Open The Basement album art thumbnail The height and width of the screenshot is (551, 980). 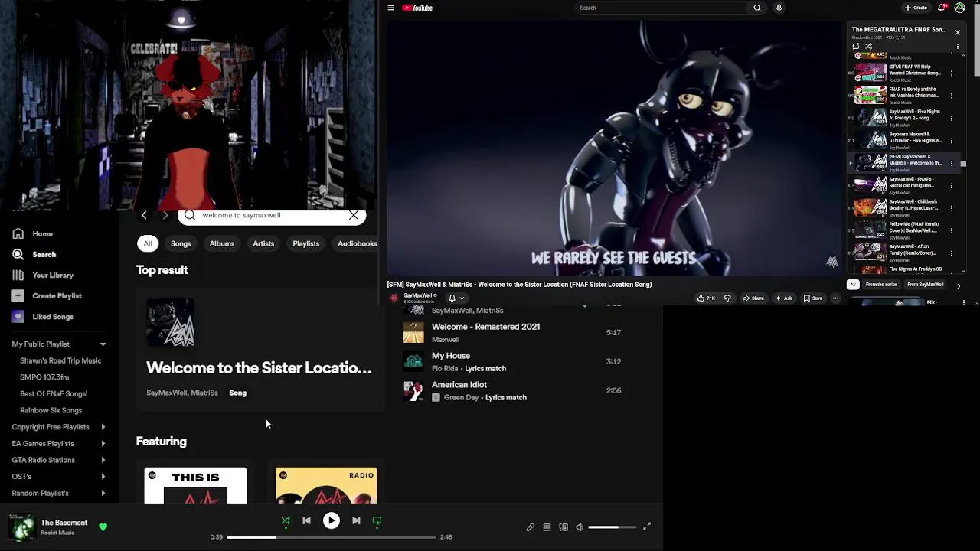[x=21, y=527]
